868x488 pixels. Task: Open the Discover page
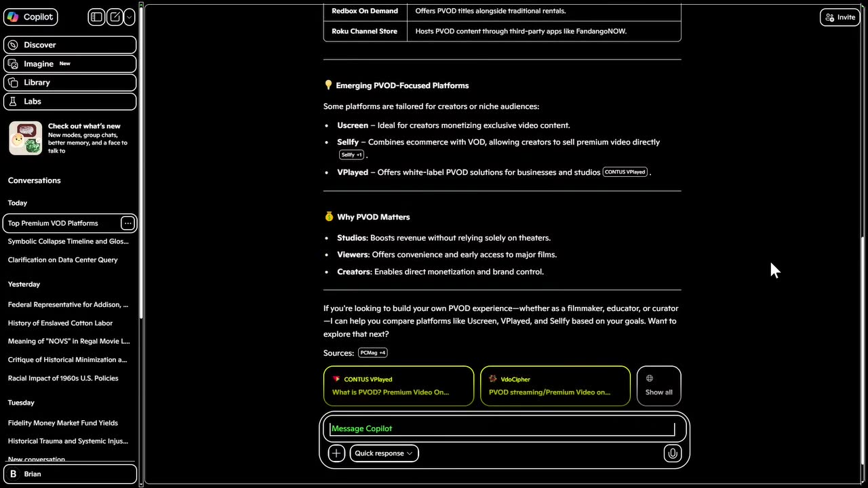point(70,45)
